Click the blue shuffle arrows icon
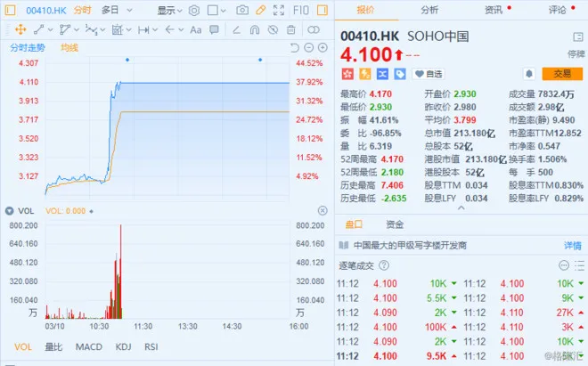 [x=382, y=74]
